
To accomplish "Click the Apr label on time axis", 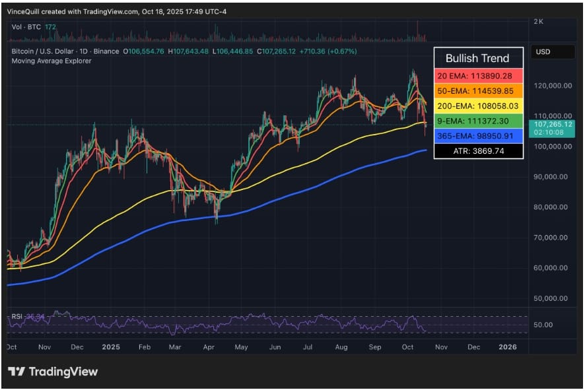I will tap(209, 347).
